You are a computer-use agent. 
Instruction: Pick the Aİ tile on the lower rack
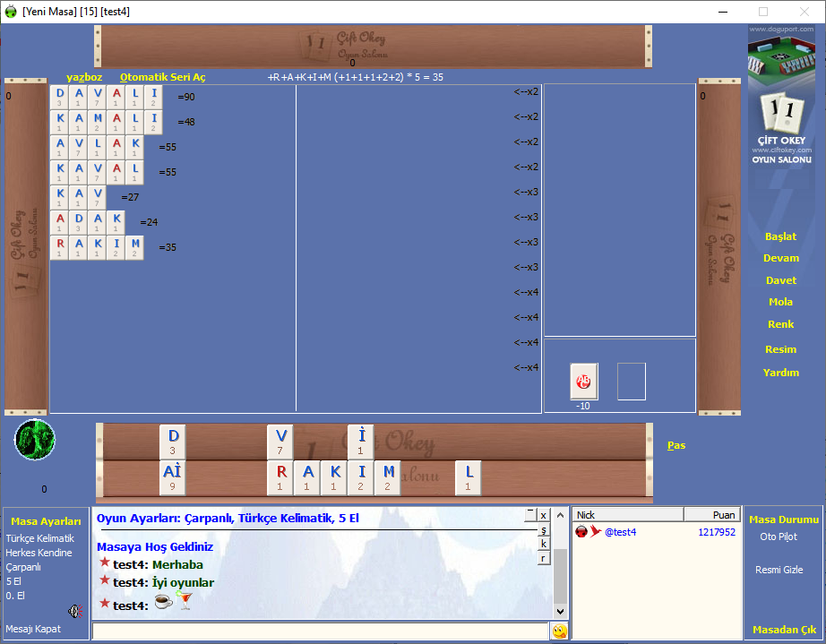pos(173,477)
